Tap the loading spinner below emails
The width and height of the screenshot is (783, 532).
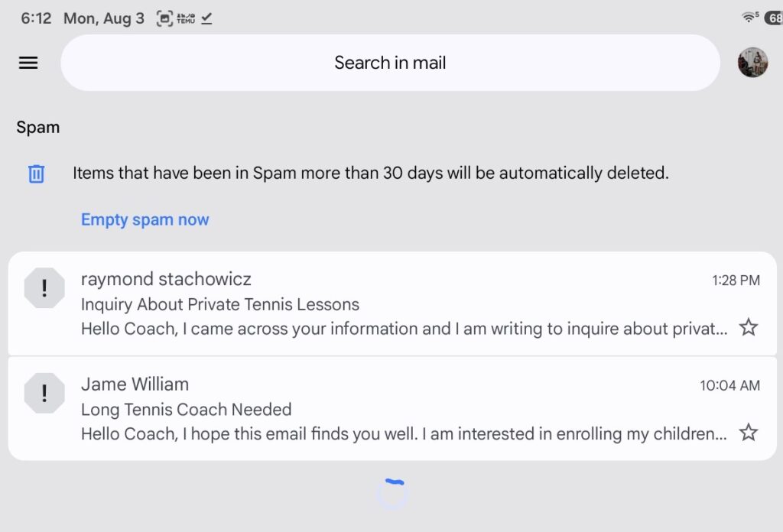[392, 494]
